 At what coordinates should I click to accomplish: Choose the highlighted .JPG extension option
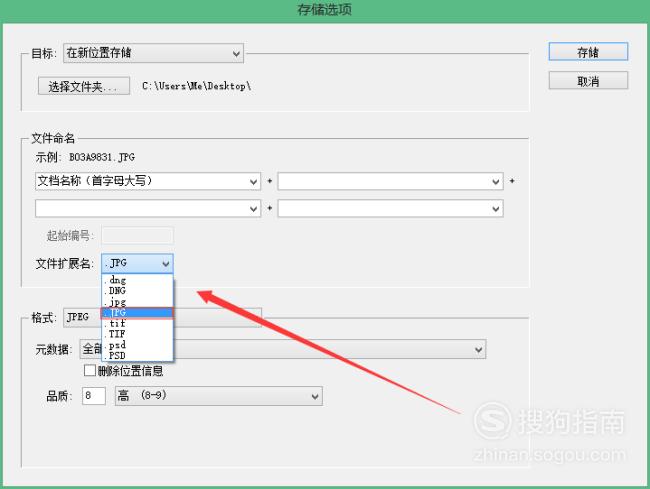point(137,313)
